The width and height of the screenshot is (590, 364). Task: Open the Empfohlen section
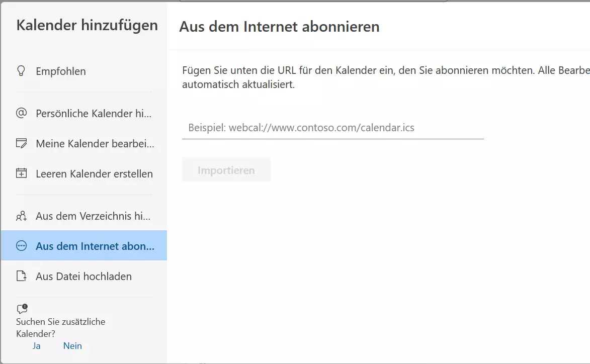coord(60,71)
